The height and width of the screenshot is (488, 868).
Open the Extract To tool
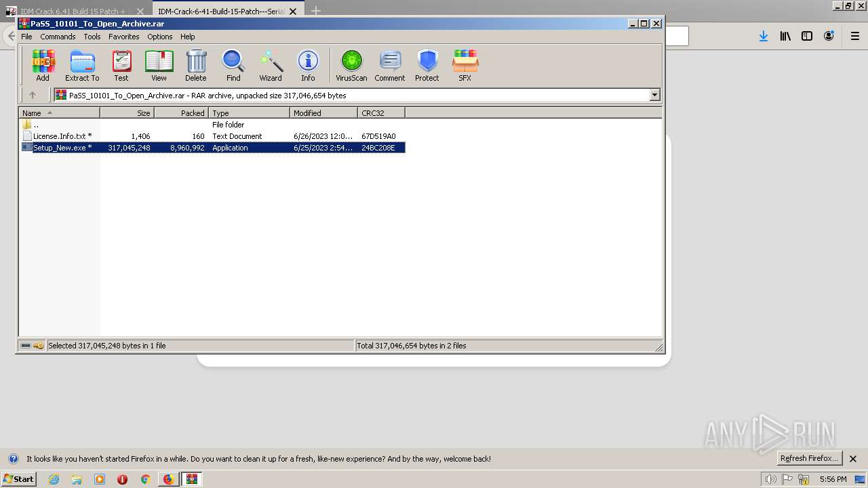click(82, 66)
